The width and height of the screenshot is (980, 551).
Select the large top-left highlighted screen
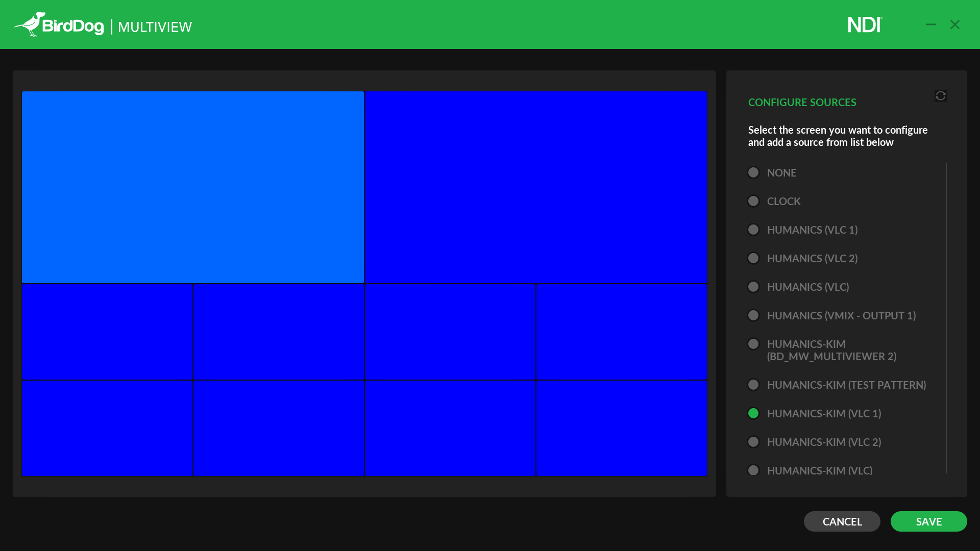pos(193,187)
